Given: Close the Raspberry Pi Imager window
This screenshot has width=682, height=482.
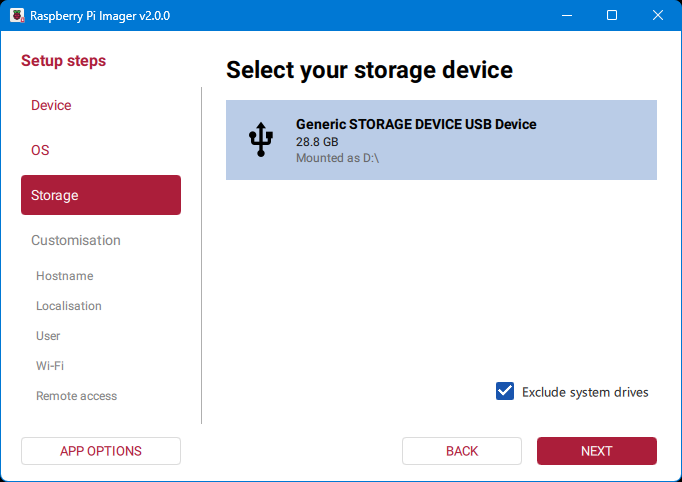Looking at the screenshot, I should (x=658, y=16).
